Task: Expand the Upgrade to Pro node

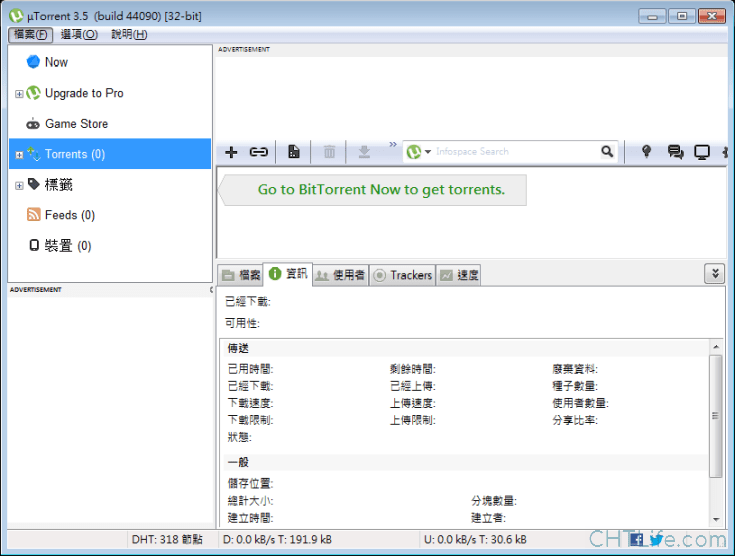Action: pos(19,94)
